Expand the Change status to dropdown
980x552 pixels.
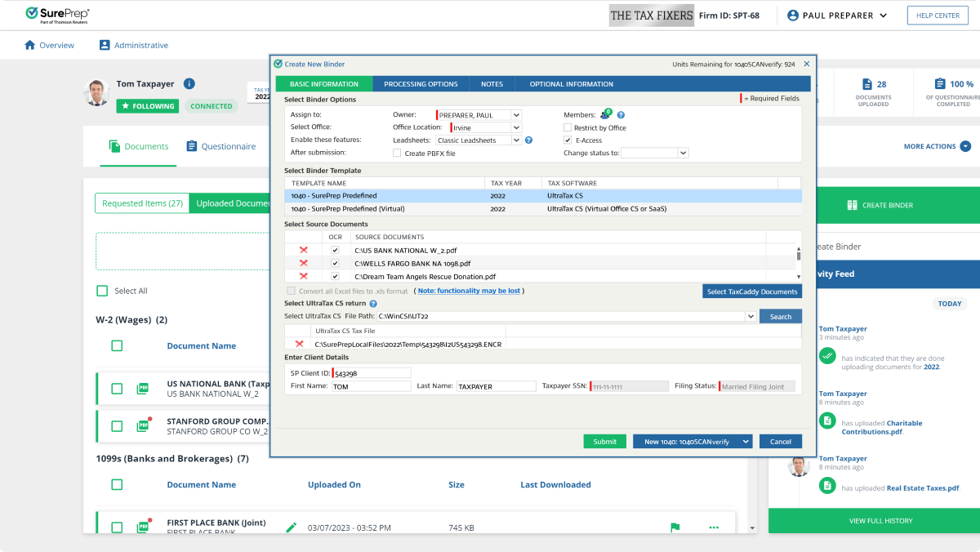coord(684,153)
